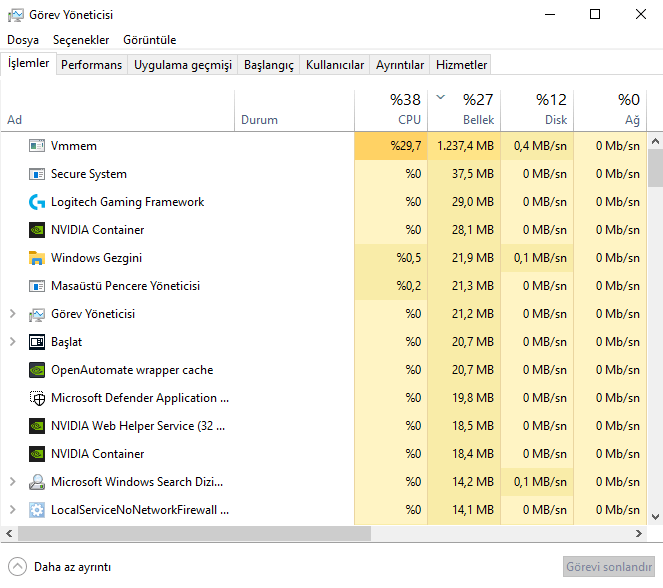Sort by the Bellek column header
Viewport: 663px width, 588px height.
tap(464, 111)
